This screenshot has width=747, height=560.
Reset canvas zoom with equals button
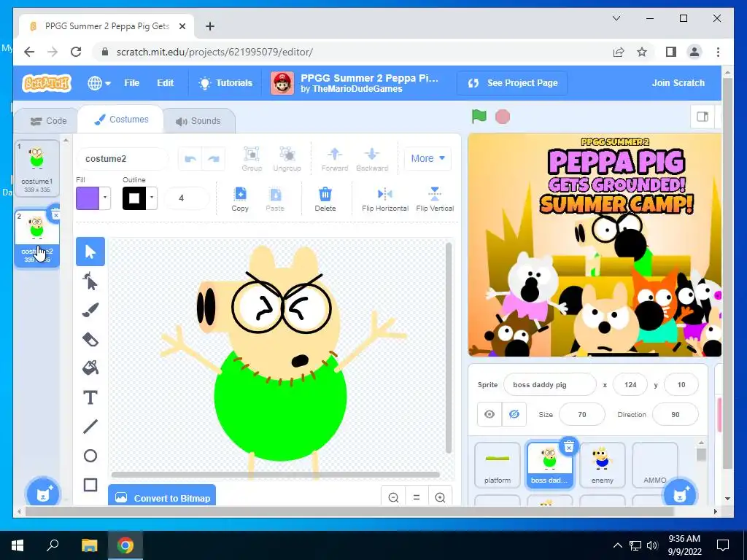[x=417, y=497]
